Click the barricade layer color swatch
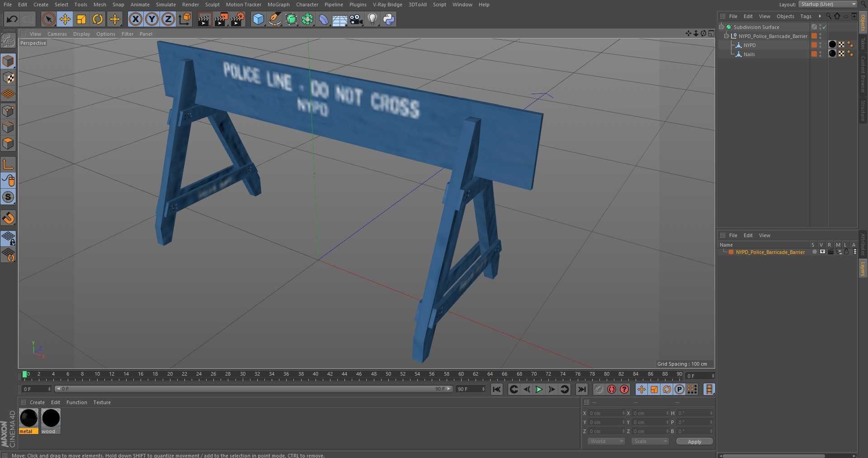Image resolution: width=868 pixels, height=458 pixels. click(731, 252)
